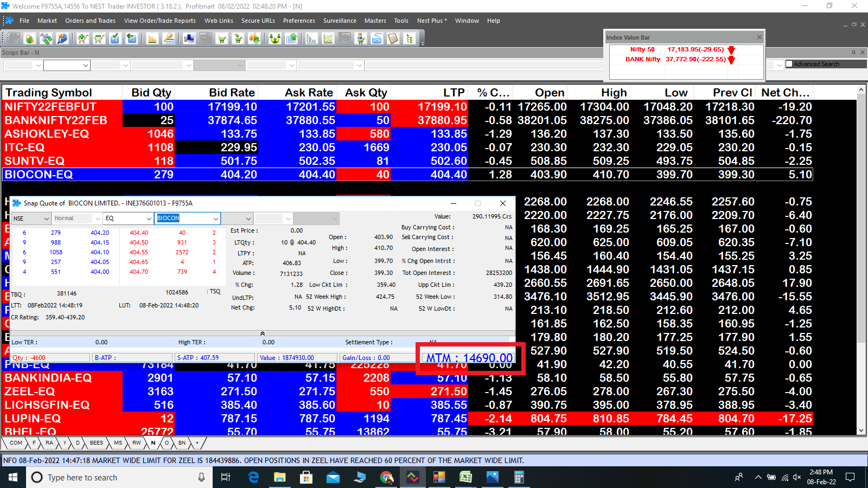The width and height of the screenshot is (868, 488).
Task: Click the people with down arrow icon
Action: pos(254,38)
